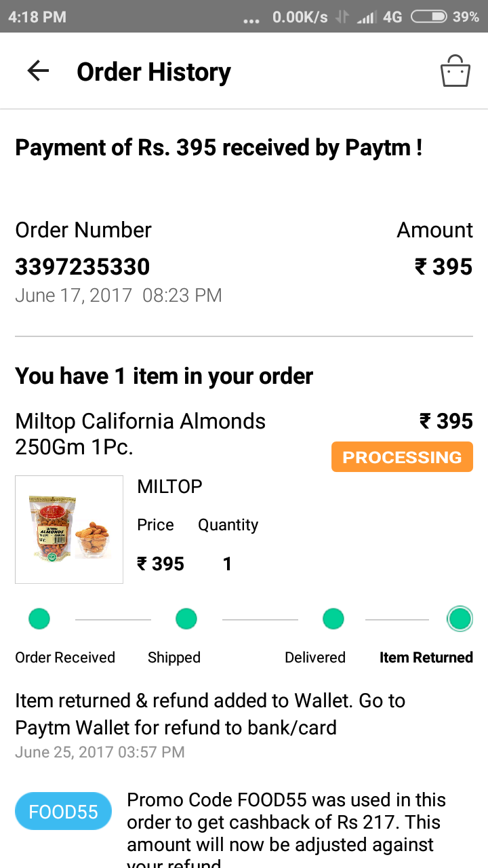
Task: Open Miltop California Almonds product title
Action: (140, 434)
